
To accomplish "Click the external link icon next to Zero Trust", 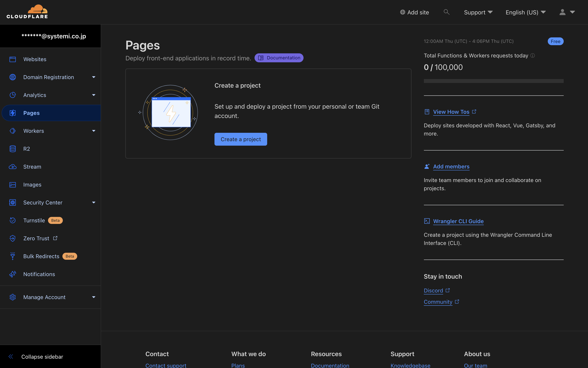I will [x=55, y=238].
